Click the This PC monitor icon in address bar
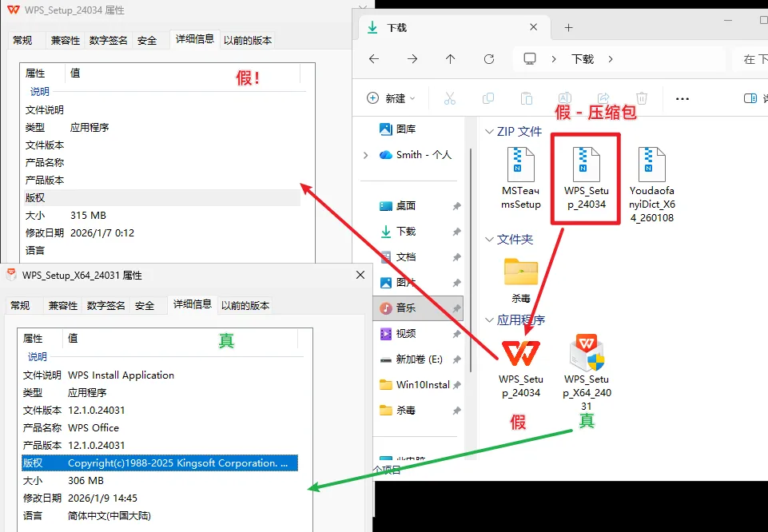Viewport: 768px width, 532px height. (x=530, y=59)
